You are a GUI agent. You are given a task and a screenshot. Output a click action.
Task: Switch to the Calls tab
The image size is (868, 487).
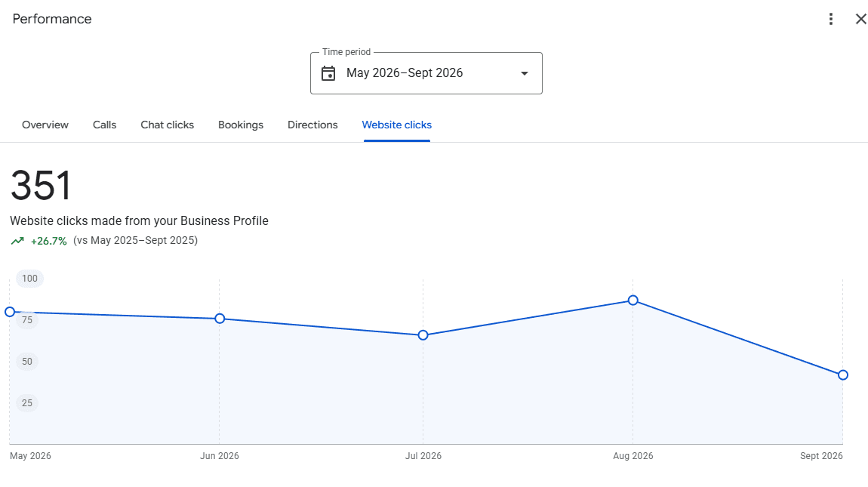[105, 125]
